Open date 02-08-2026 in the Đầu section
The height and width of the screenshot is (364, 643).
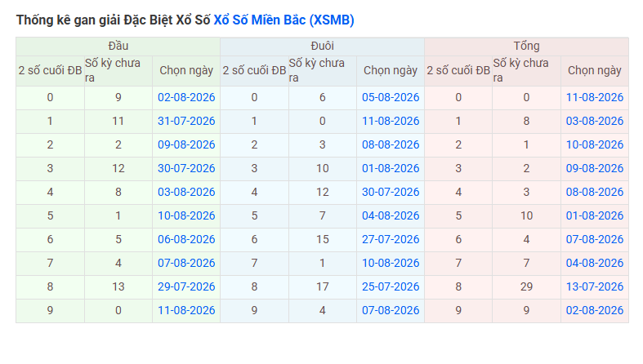pos(186,97)
